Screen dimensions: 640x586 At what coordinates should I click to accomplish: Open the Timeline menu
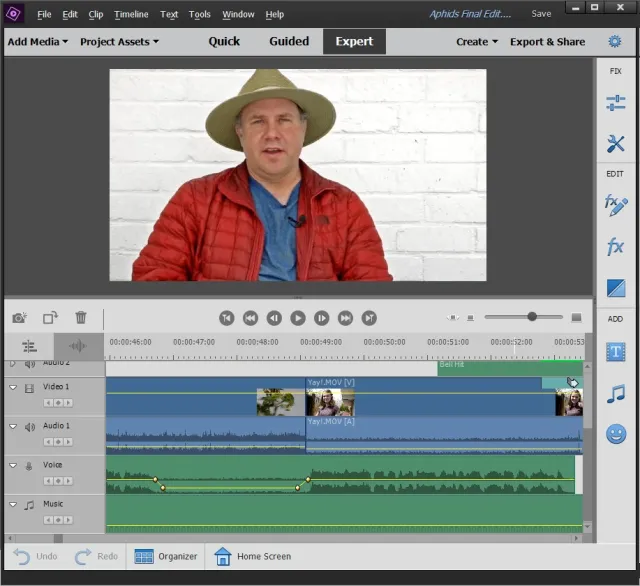pos(131,15)
